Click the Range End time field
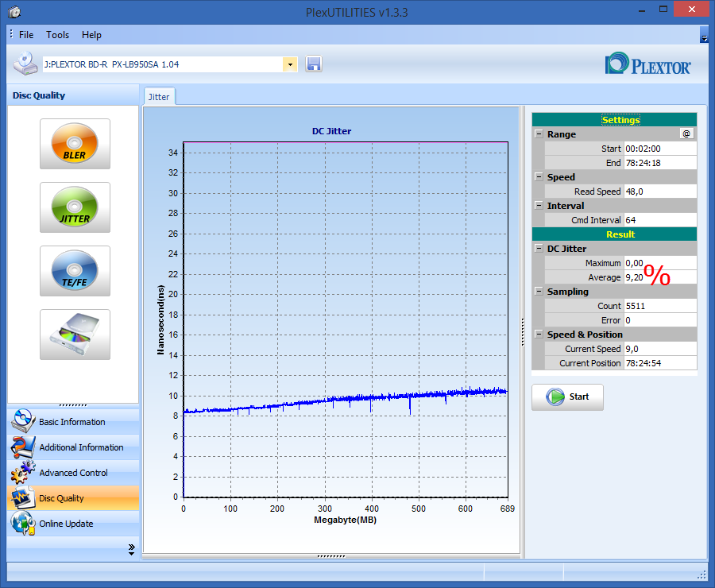715x588 pixels. (x=660, y=163)
